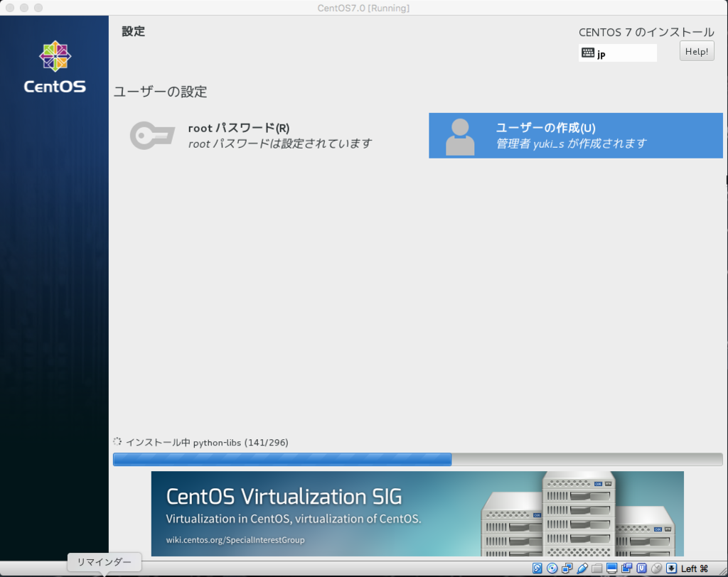Open the VirtualBox hard disk activity icon
Viewport: 728px width, 577px height.
point(537,568)
